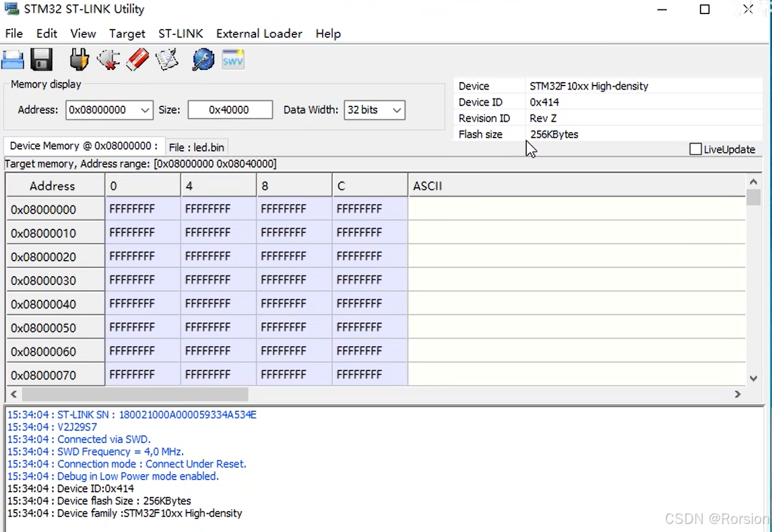Connect to the target using the plug icon
This screenshot has width=772, height=532.
(79, 60)
